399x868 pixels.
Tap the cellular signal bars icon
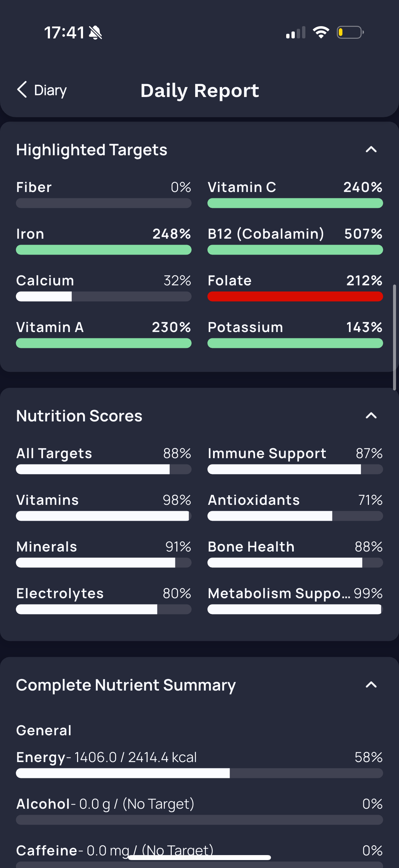tap(296, 32)
